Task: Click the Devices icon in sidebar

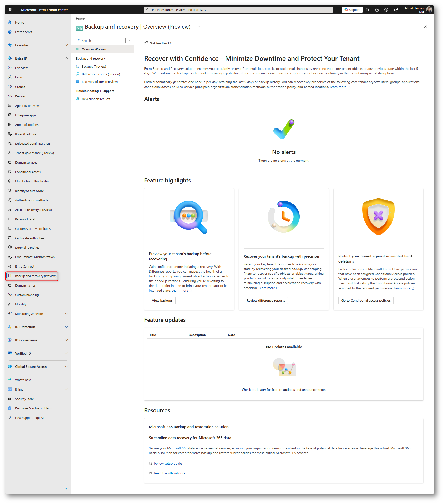Action: (x=10, y=96)
